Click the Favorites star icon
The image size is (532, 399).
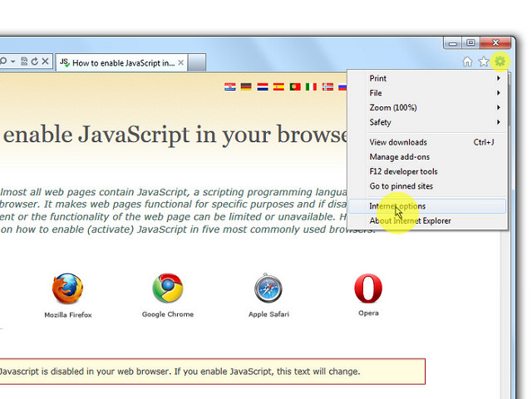(483, 62)
